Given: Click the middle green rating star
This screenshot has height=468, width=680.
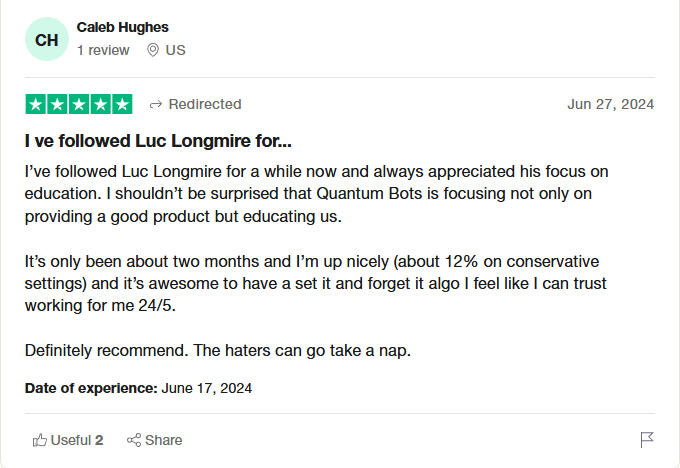Looking at the screenshot, I should coord(79,104).
